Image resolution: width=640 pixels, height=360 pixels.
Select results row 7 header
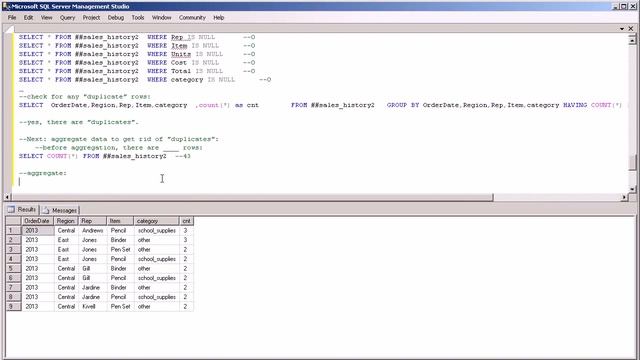(x=13, y=287)
